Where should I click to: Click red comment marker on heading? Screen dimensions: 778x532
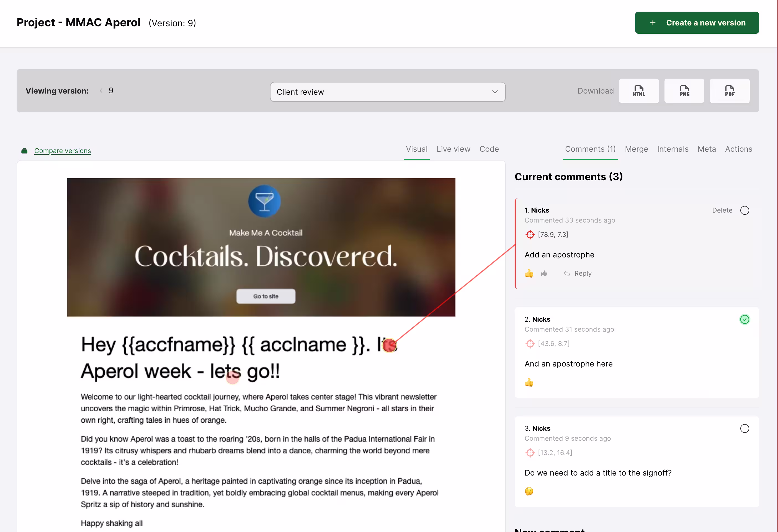click(x=389, y=346)
